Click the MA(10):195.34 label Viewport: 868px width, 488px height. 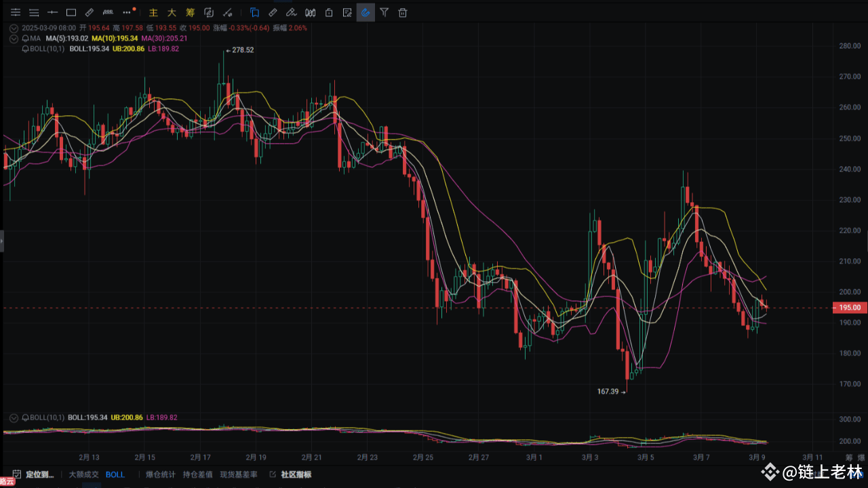(x=115, y=39)
